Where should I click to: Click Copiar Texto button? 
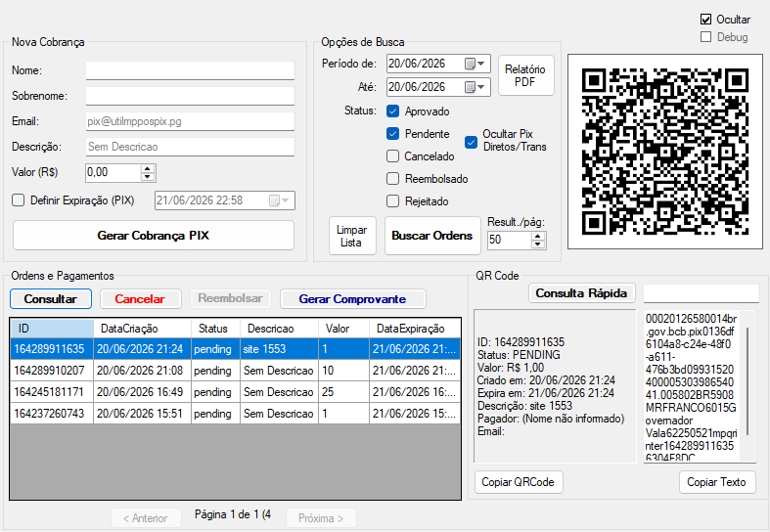[x=717, y=482]
